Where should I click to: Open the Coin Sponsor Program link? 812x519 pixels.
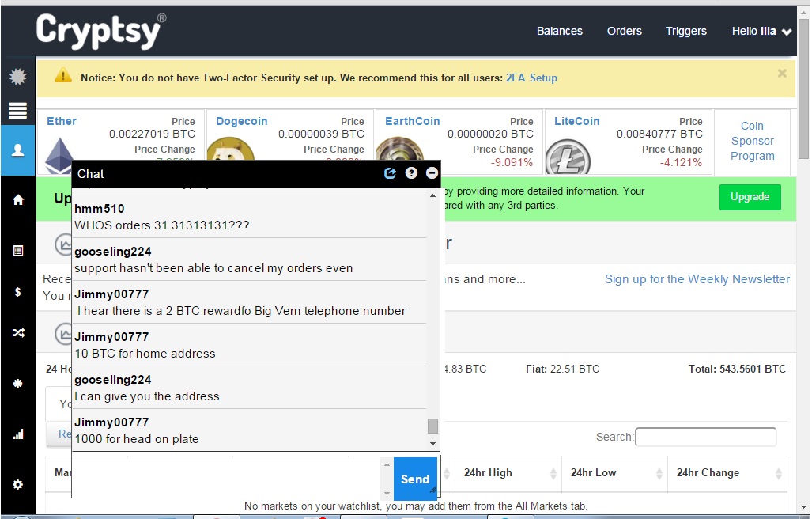753,141
